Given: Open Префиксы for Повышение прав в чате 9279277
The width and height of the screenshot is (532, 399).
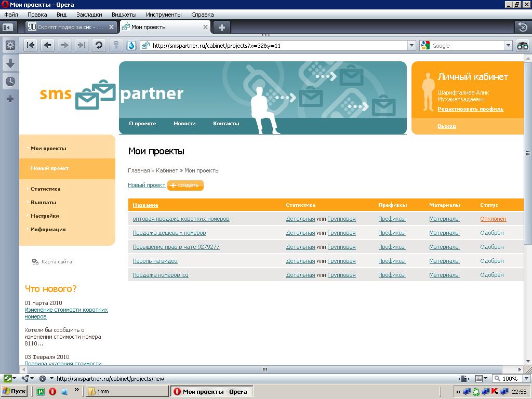Looking at the screenshot, I should (392, 247).
